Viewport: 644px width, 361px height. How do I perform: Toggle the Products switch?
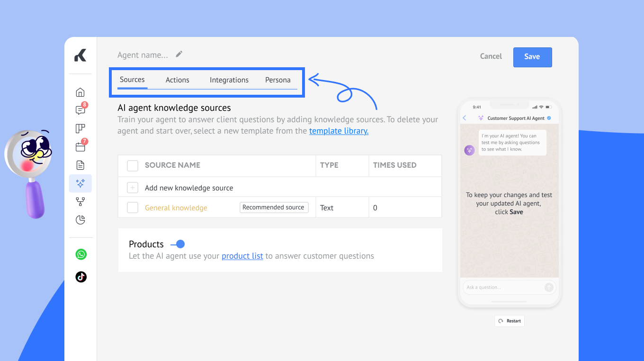(178, 244)
